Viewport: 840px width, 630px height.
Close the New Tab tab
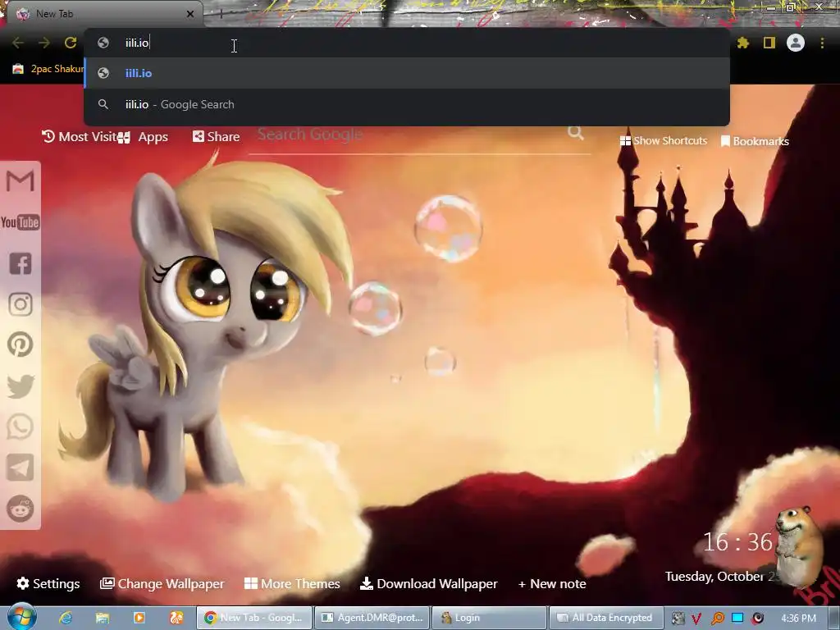click(190, 14)
